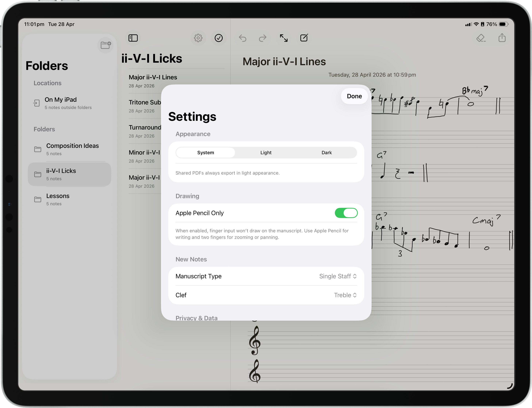Select On My iPad location
This screenshot has height=408, width=532.
pyautogui.click(x=69, y=103)
